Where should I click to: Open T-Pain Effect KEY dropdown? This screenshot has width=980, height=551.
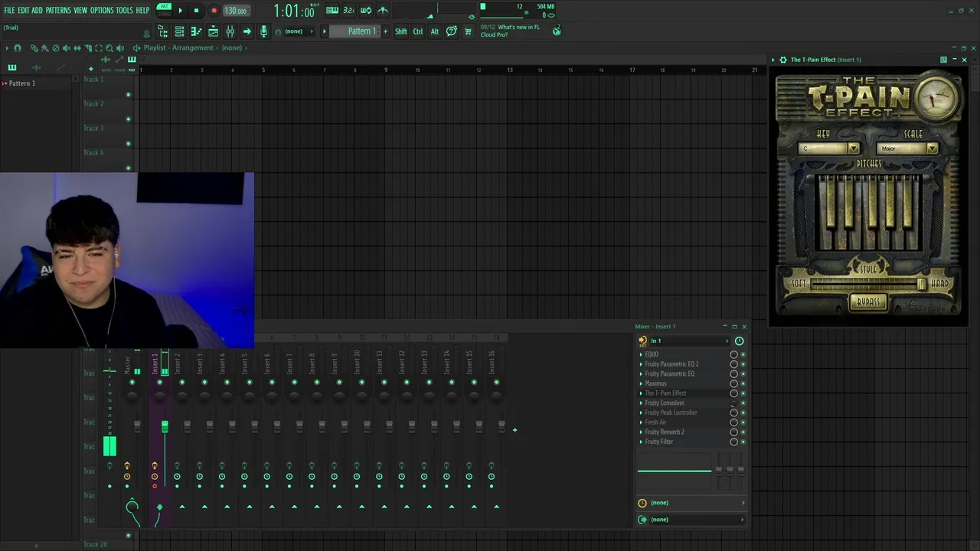(x=829, y=148)
